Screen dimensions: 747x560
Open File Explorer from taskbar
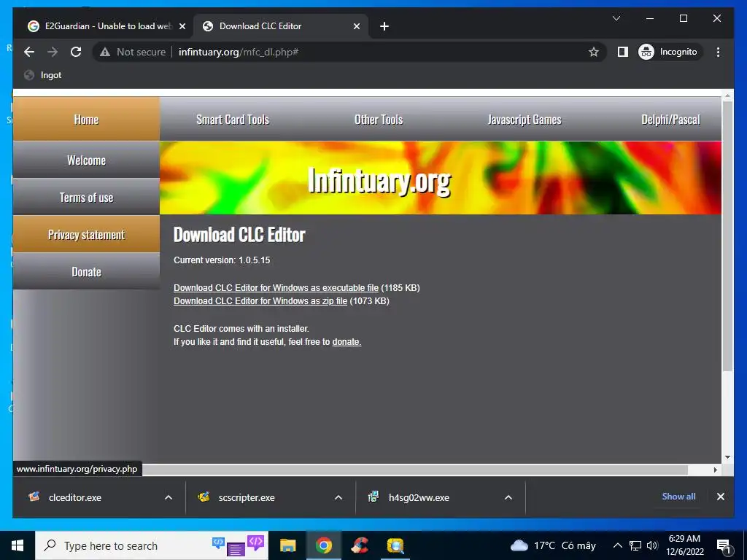point(287,545)
